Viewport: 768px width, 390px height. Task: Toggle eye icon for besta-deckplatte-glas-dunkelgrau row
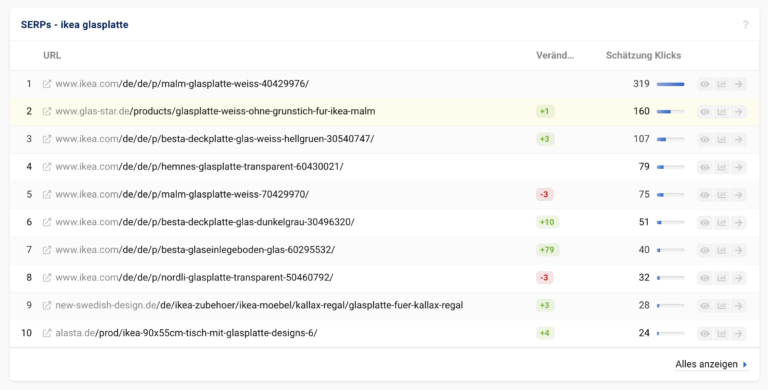(705, 222)
